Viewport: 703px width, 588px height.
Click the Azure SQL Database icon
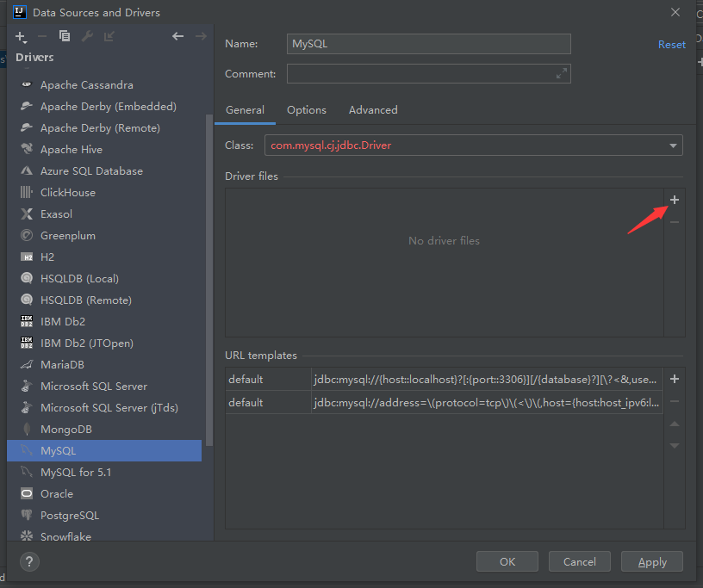(x=27, y=170)
